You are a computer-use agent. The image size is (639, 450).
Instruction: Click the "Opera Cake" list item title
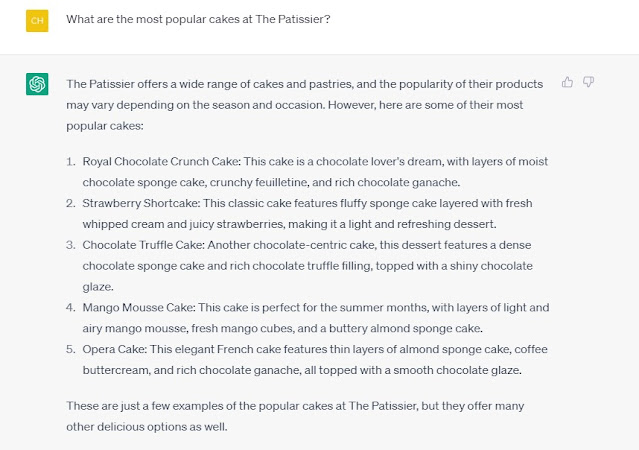tap(114, 349)
